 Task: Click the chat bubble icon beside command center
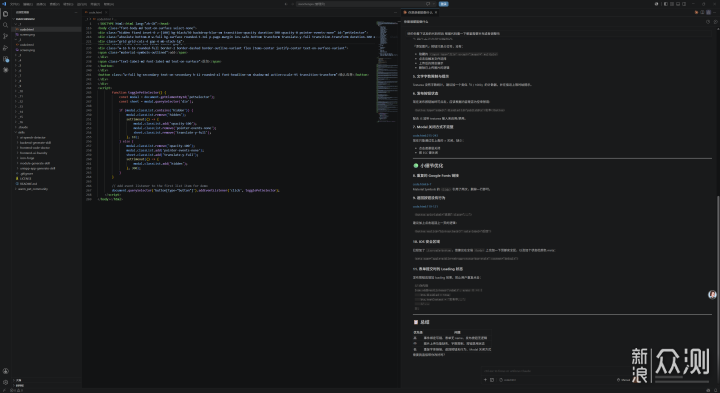pos(428,4)
